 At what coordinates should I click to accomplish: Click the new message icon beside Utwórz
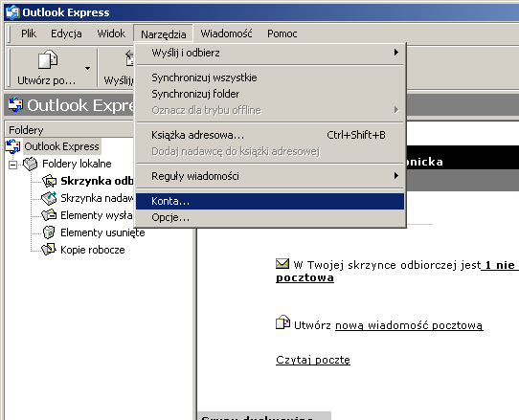pos(282,322)
